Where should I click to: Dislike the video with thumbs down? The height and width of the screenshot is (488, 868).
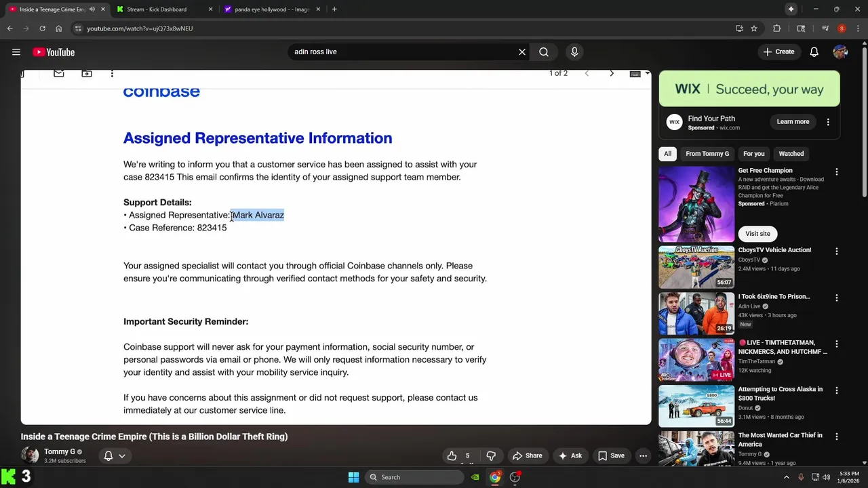pos(491,455)
